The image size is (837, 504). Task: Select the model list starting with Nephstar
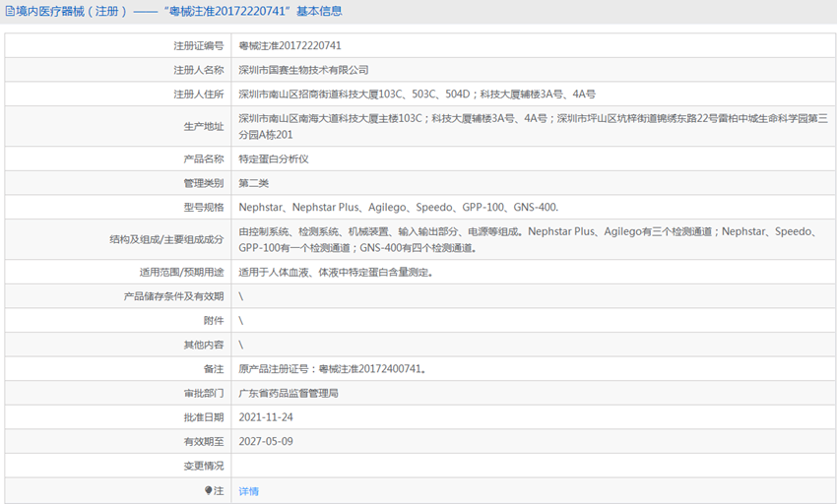click(x=398, y=208)
